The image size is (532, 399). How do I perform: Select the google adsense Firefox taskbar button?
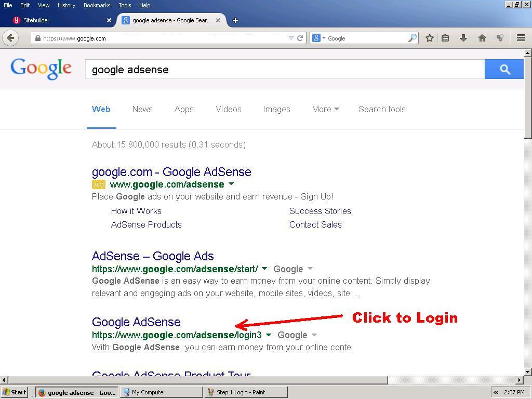pos(77,392)
